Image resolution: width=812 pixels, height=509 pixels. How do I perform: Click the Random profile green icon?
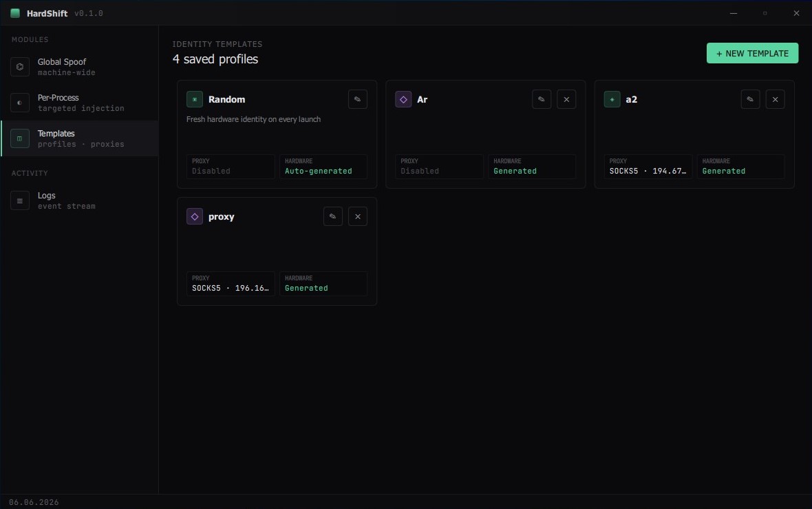tap(195, 99)
